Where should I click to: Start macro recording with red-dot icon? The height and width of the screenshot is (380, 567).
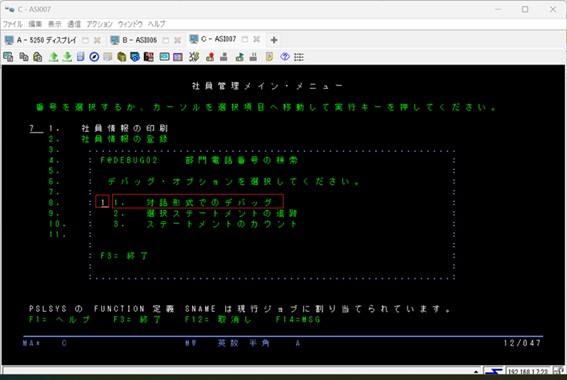(x=210, y=57)
